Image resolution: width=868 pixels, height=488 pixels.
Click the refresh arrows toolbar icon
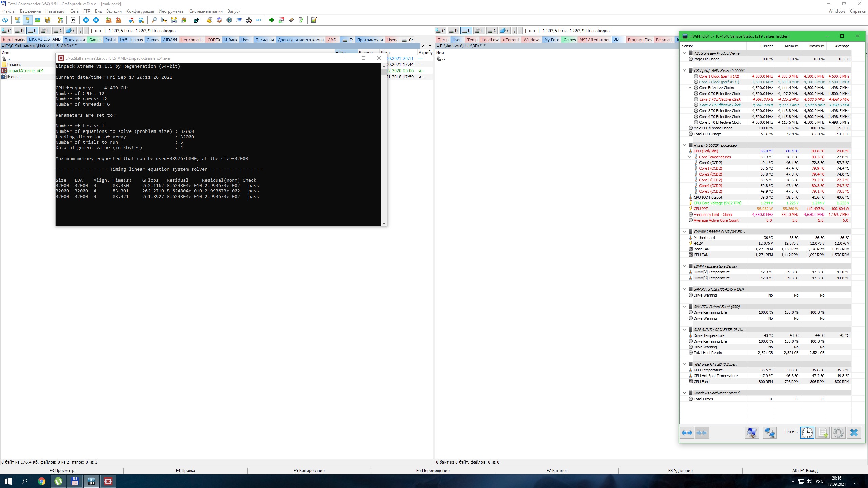pyautogui.click(x=5, y=20)
